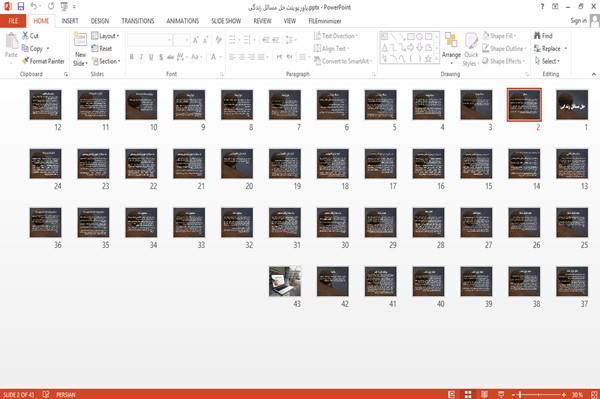Click Clear All Formatting icon
Screen dimensions: 600x399
tap(218, 40)
